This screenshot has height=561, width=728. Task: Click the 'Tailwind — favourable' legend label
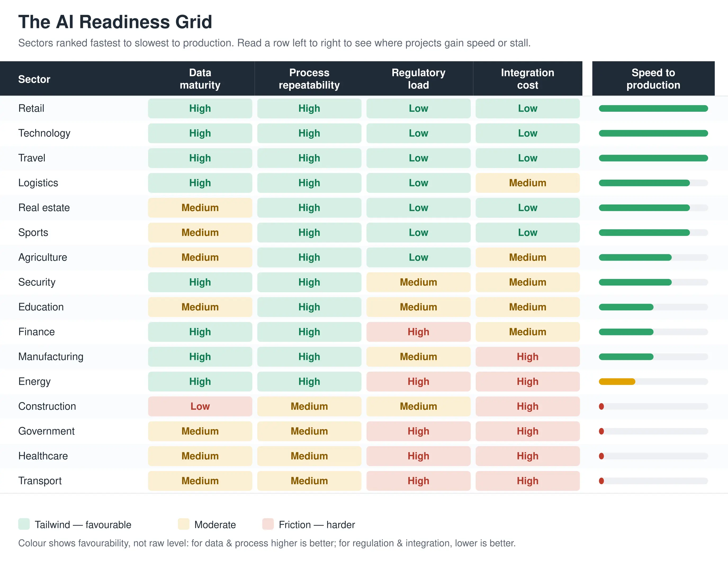(83, 525)
